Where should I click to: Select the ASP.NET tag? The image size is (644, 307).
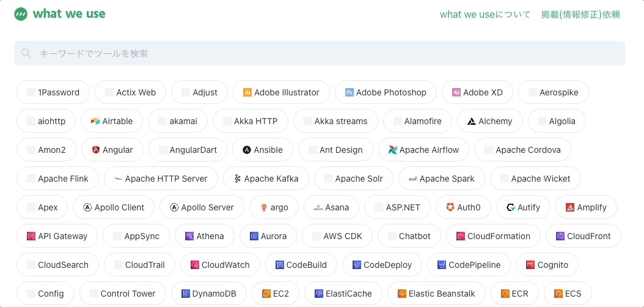pos(398,207)
